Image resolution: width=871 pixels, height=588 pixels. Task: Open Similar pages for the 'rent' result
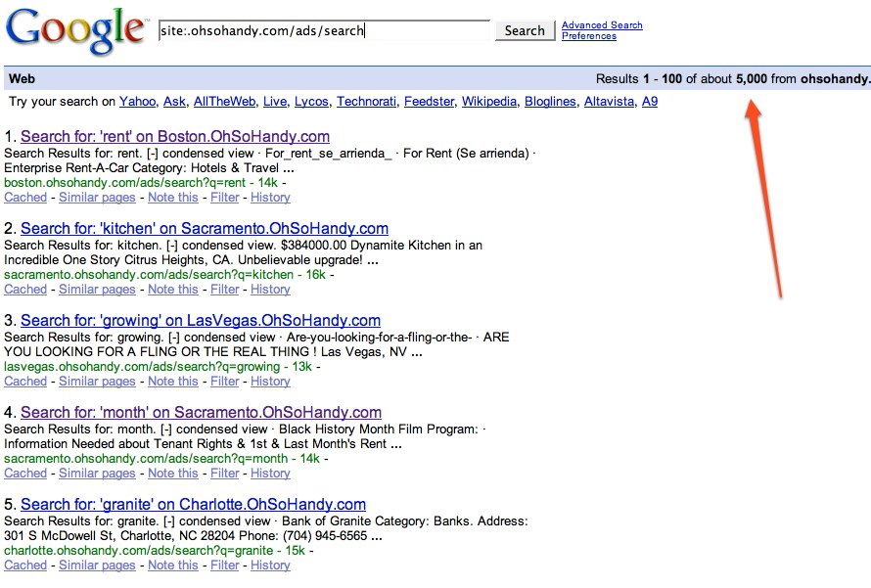click(97, 198)
